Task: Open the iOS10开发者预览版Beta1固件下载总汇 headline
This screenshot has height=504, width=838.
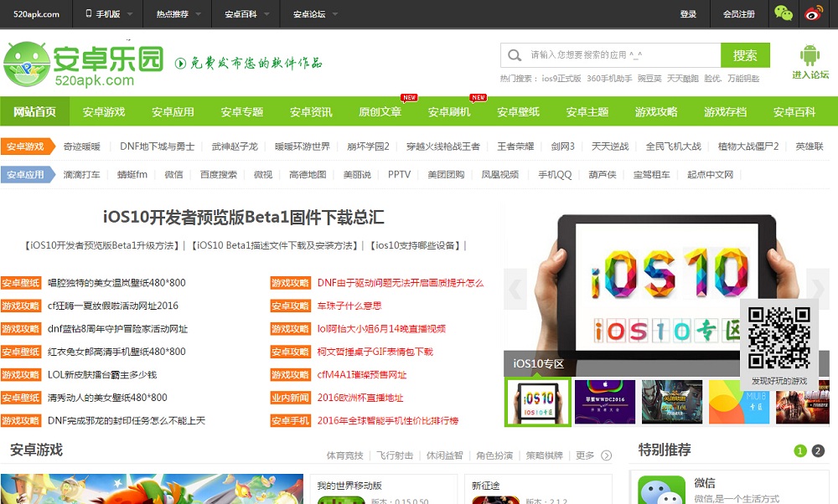Action: [244, 218]
